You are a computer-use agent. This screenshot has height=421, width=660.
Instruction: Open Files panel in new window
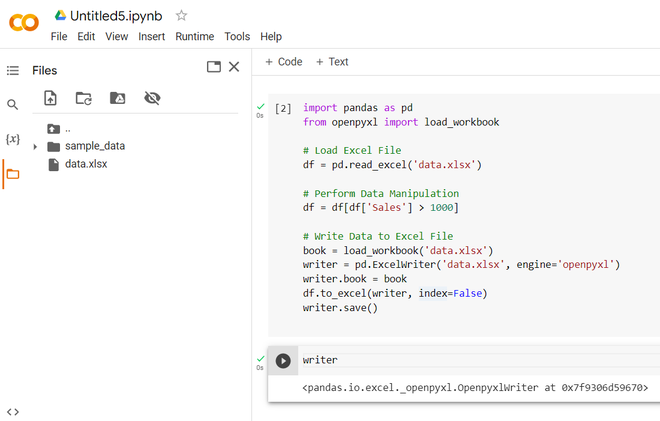(x=213, y=67)
